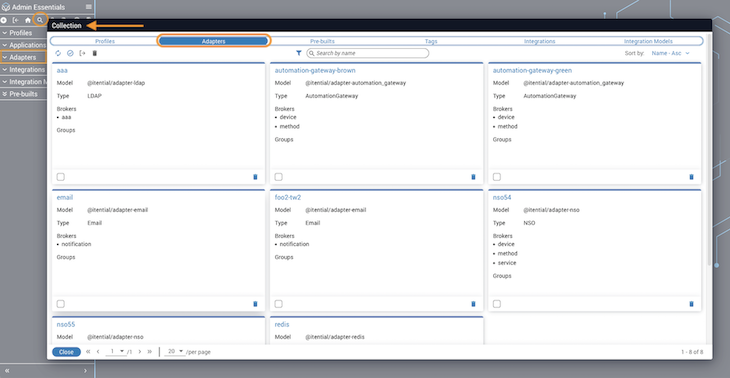Delete the aaa adapter via trash icon
The height and width of the screenshot is (378, 730).
click(x=255, y=177)
